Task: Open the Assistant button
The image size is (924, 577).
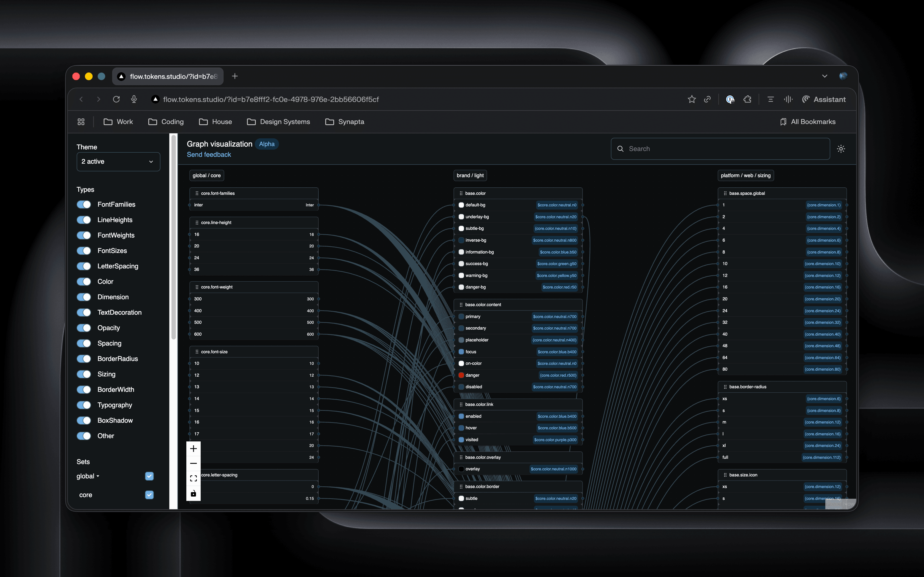Action: pyautogui.click(x=824, y=99)
